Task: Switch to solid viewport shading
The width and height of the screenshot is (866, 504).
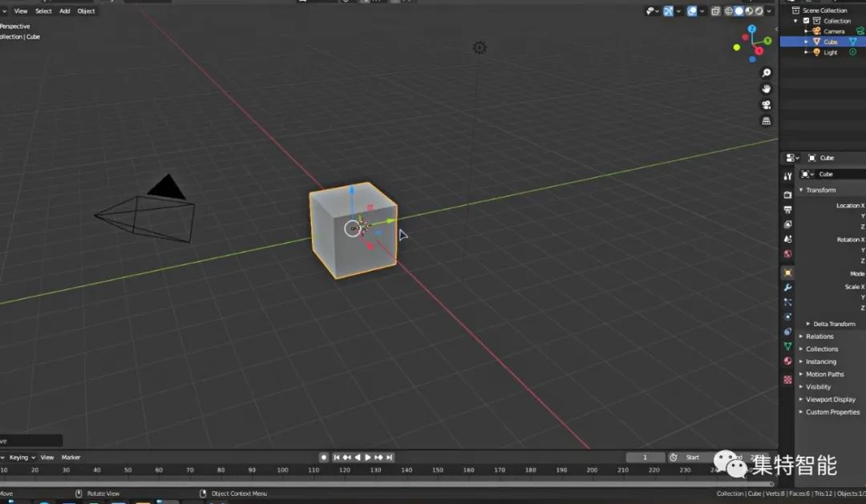Action: pos(739,11)
